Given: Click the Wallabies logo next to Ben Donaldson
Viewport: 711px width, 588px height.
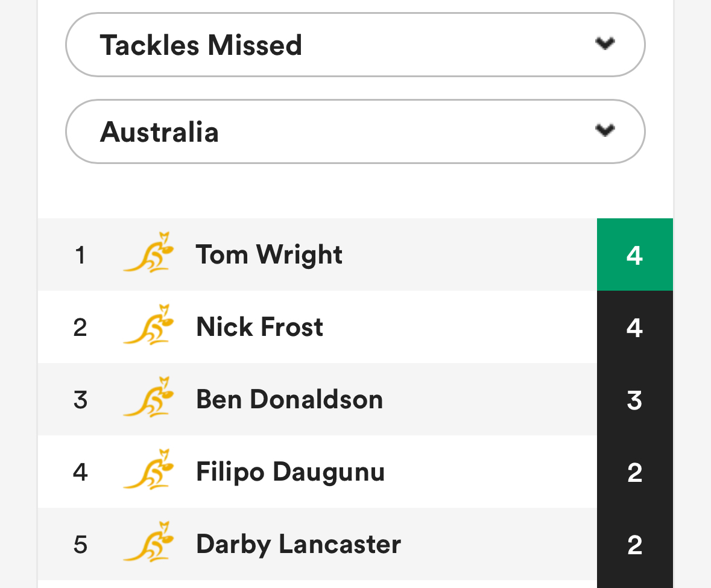Looking at the screenshot, I should pyautogui.click(x=149, y=397).
